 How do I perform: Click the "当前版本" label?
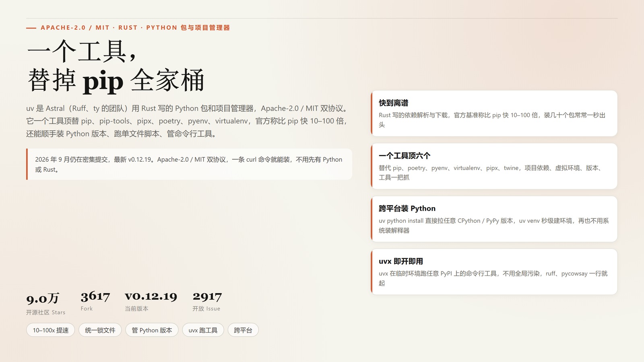click(x=136, y=309)
